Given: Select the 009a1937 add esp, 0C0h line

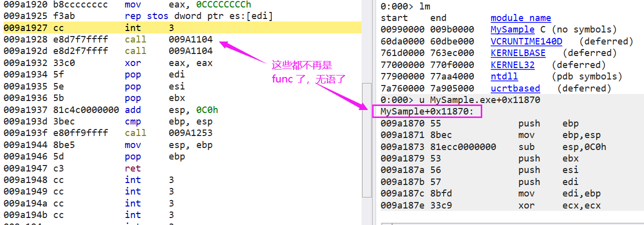Looking at the screenshot, I should tap(182, 109).
